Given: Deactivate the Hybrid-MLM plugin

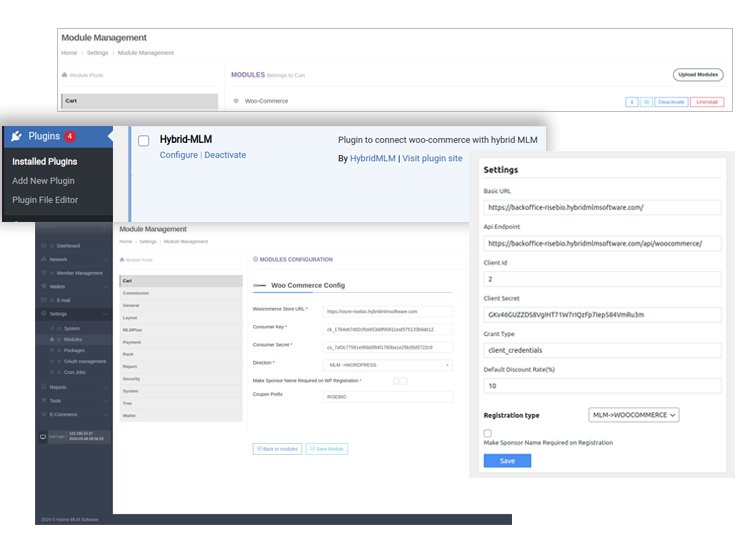Looking at the screenshot, I should click(x=225, y=155).
